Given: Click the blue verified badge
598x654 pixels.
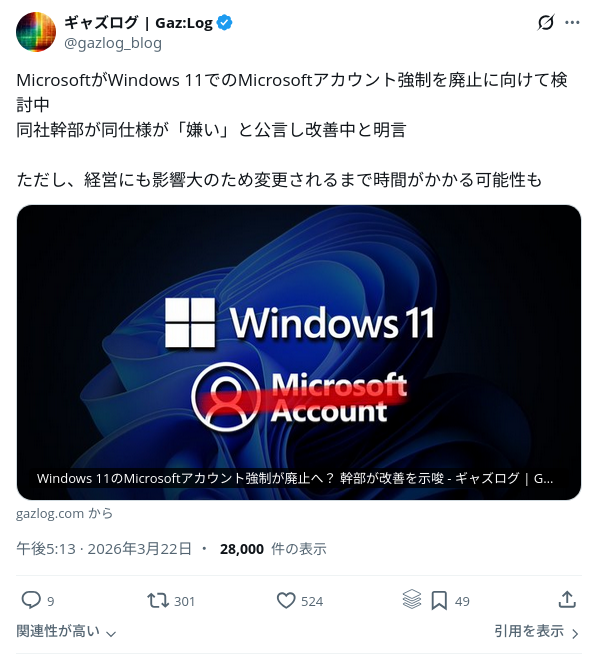Looking at the screenshot, I should 225,23.
